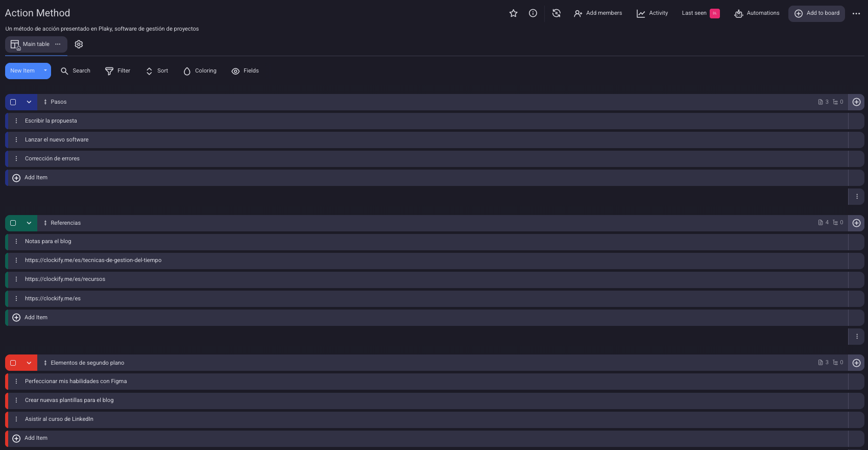Click the board description text
Image resolution: width=868 pixels, height=450 pixels.
[x=102, y=29]
